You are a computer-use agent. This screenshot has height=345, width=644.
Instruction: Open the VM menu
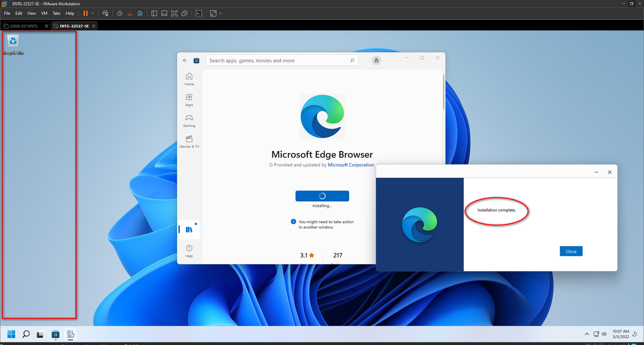tap(44, 13)
